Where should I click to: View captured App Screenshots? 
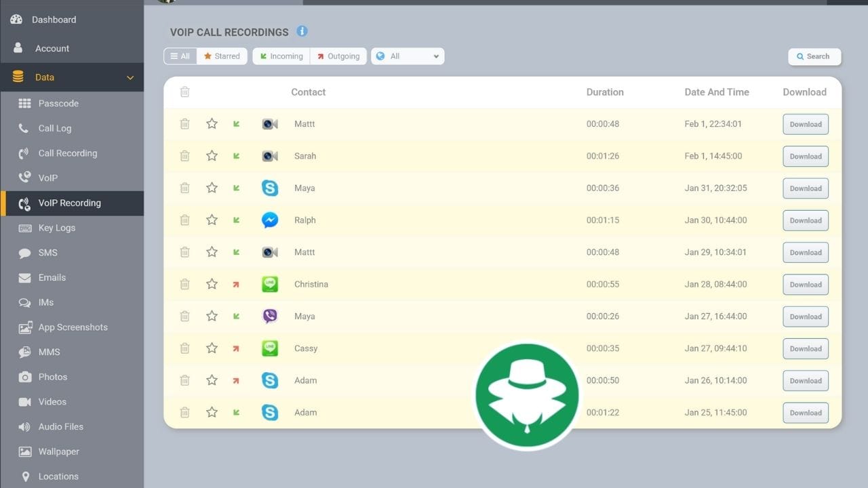click(x=72, y=327)
